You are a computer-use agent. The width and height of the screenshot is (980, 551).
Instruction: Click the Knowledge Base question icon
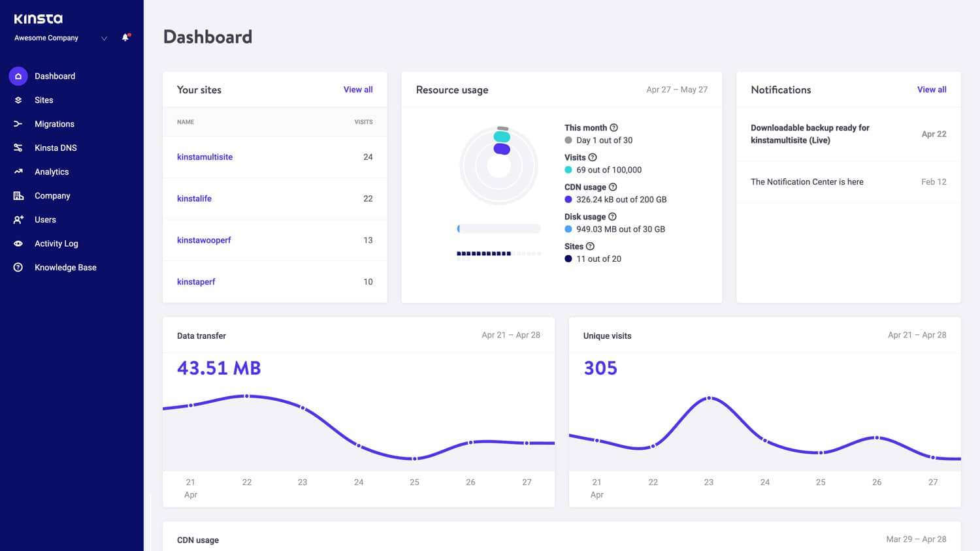[18, 268]
